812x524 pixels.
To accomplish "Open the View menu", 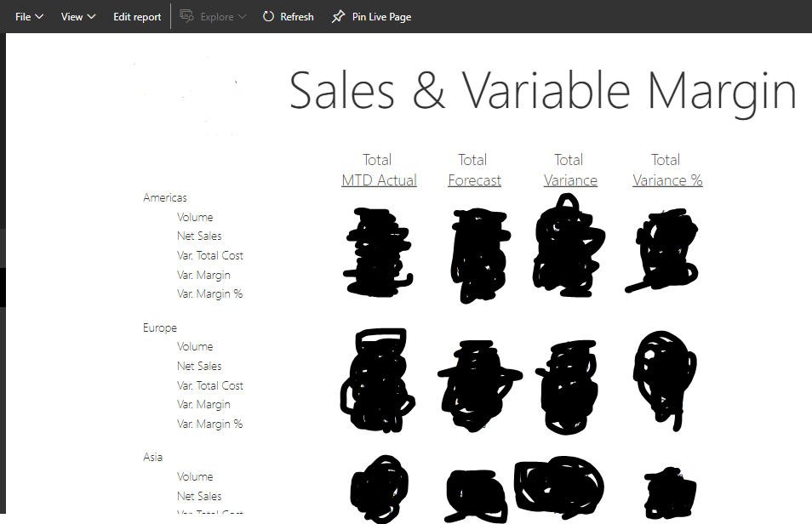I will [x=78, y=16].
